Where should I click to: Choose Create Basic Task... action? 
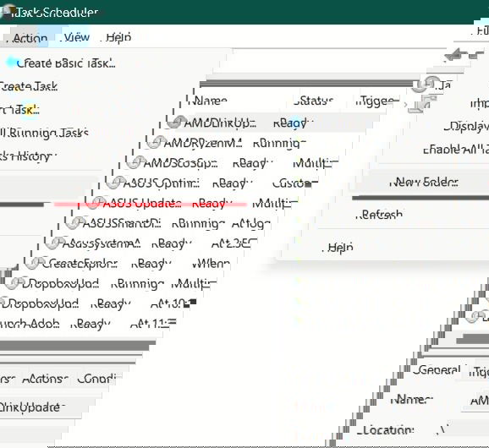point(66,63)
